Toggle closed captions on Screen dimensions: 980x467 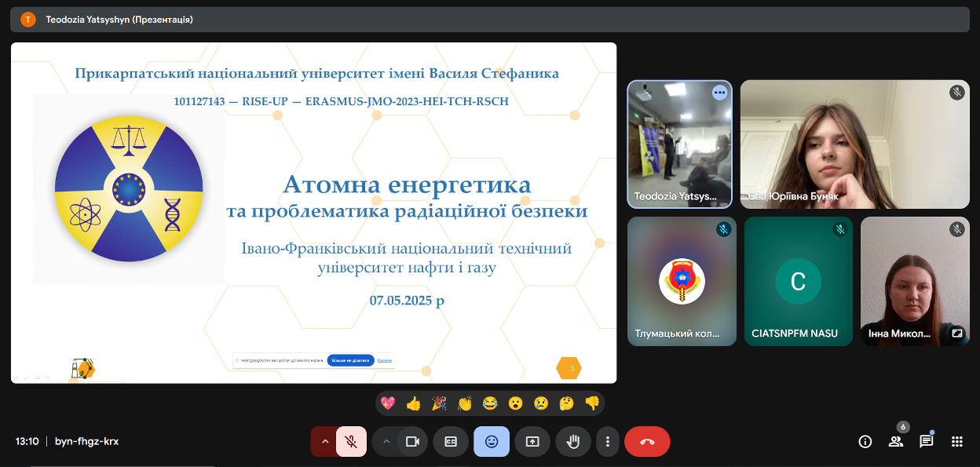[451, 442]
